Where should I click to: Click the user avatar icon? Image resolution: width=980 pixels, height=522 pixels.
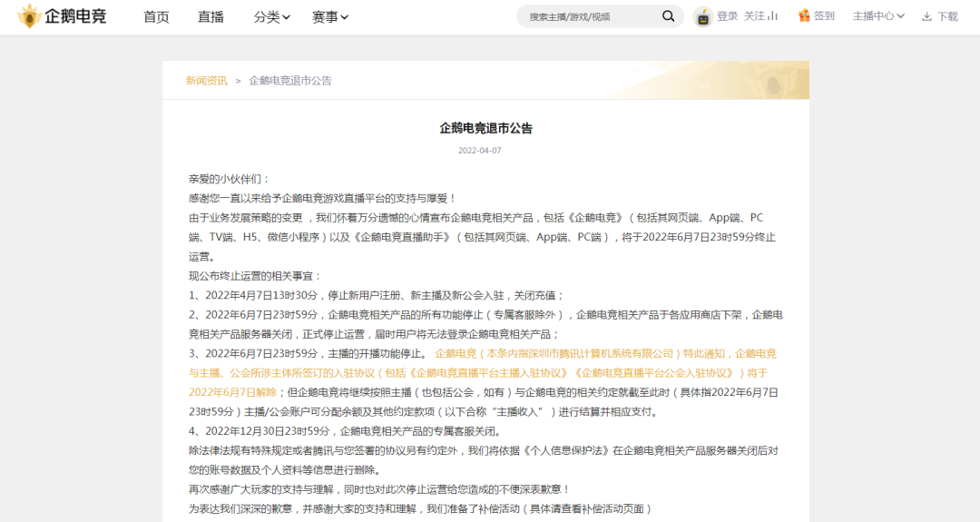tap(702, 16)
